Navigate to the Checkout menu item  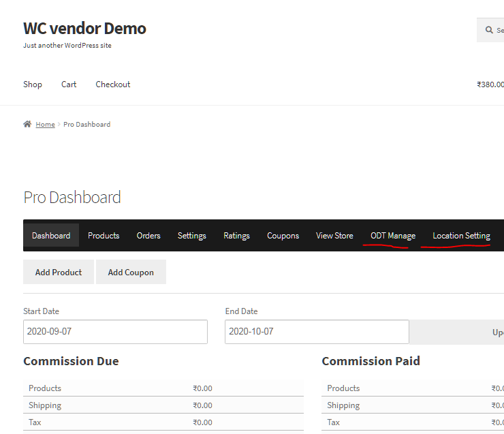[x=113, y=84]
